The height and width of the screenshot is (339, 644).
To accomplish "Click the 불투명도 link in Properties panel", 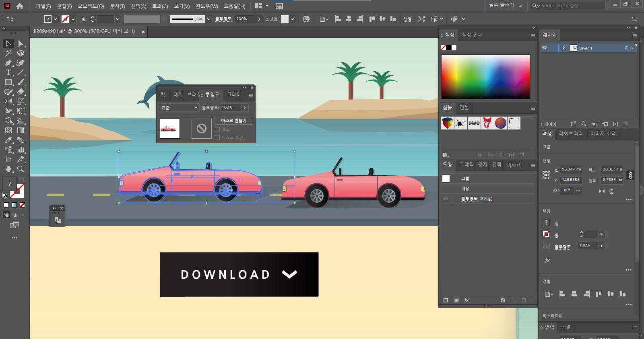I will click(562, 247).
